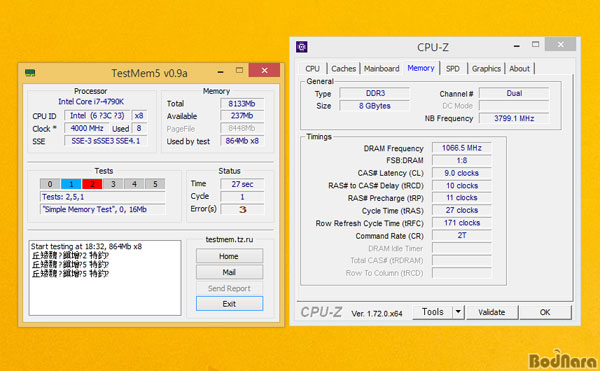The width and height of the screenshot is (600, 371).
Task: Close the TestMem5 window
Action: pos(264,70)
